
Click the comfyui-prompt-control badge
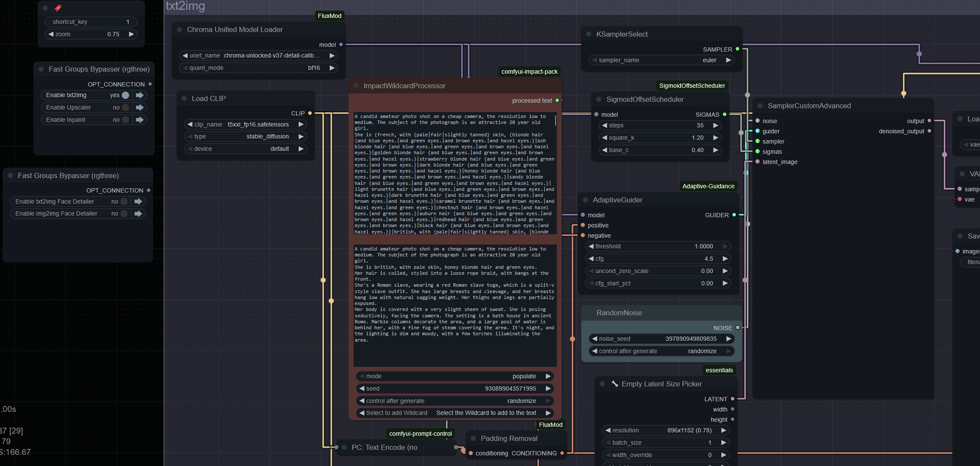[x=421, y=434]
